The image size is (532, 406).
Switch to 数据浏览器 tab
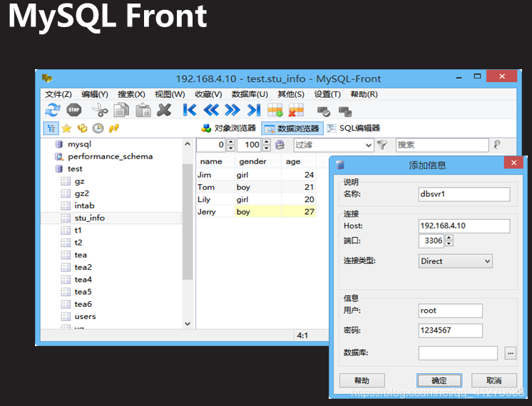pos(292,128)
